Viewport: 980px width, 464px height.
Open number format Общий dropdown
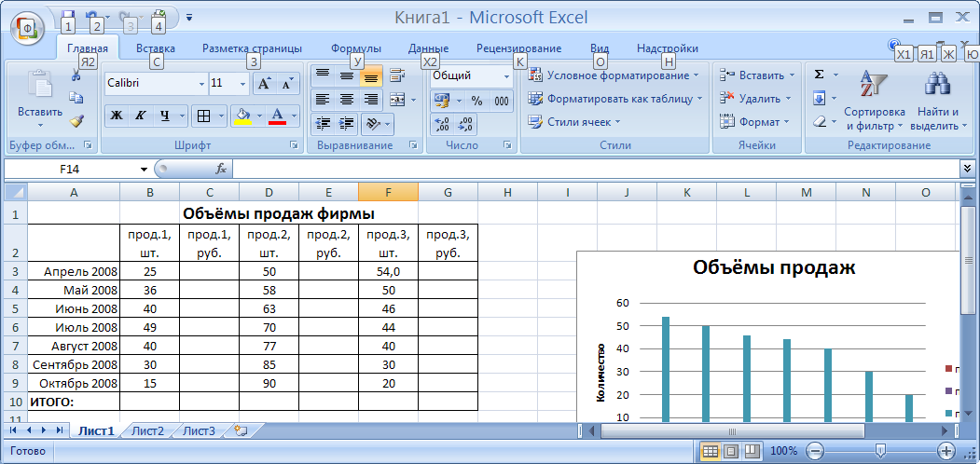point(507,76)
